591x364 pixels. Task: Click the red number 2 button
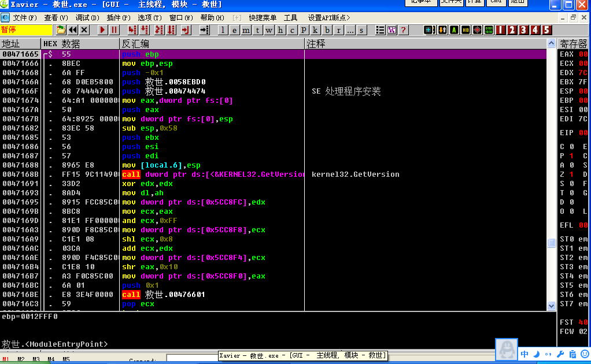coord(512,30)
